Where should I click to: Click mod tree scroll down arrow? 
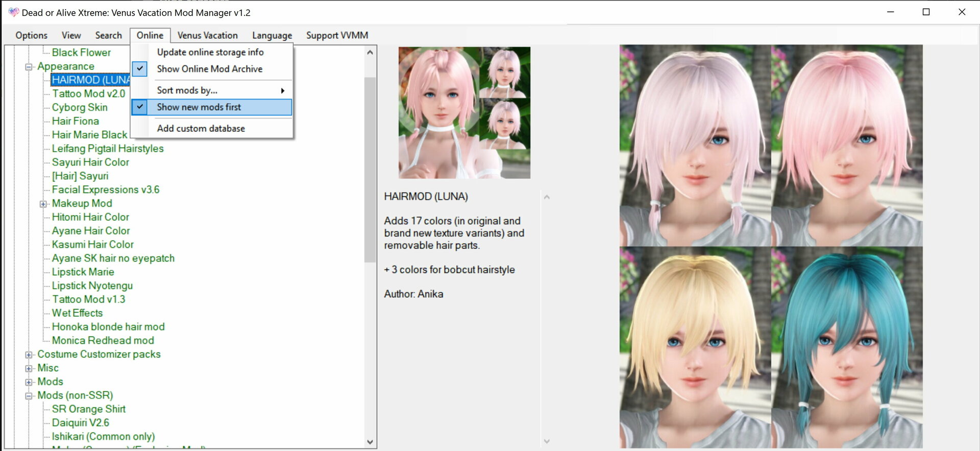coord(370,442)
